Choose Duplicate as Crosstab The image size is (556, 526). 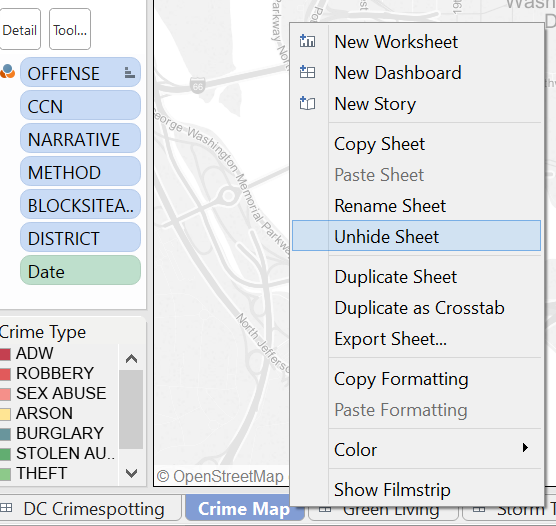[416, 308]
